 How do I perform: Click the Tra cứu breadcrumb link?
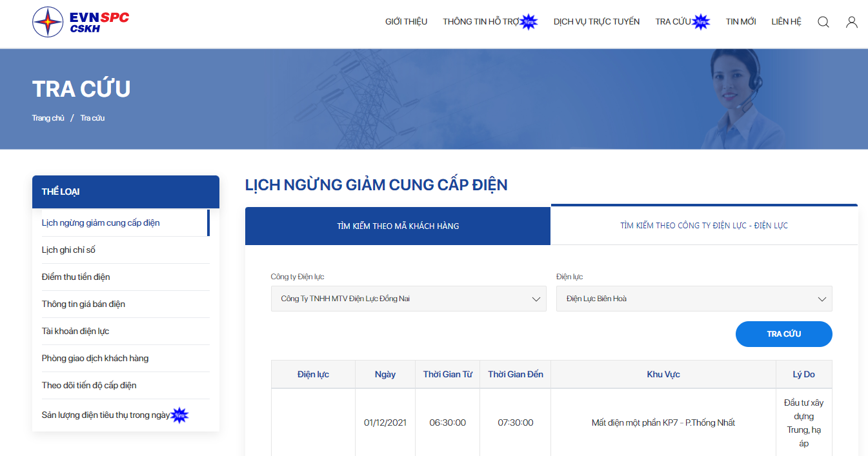[92, 118]
